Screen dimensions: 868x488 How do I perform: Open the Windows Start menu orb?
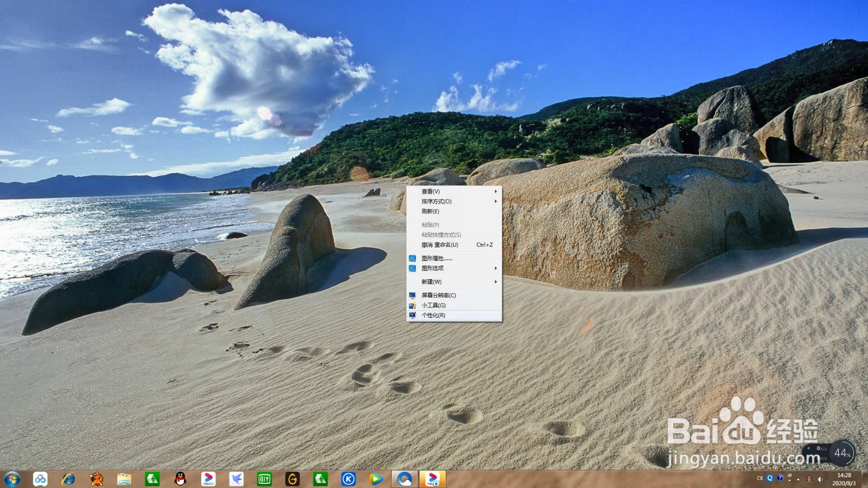[x=12, y=479]
